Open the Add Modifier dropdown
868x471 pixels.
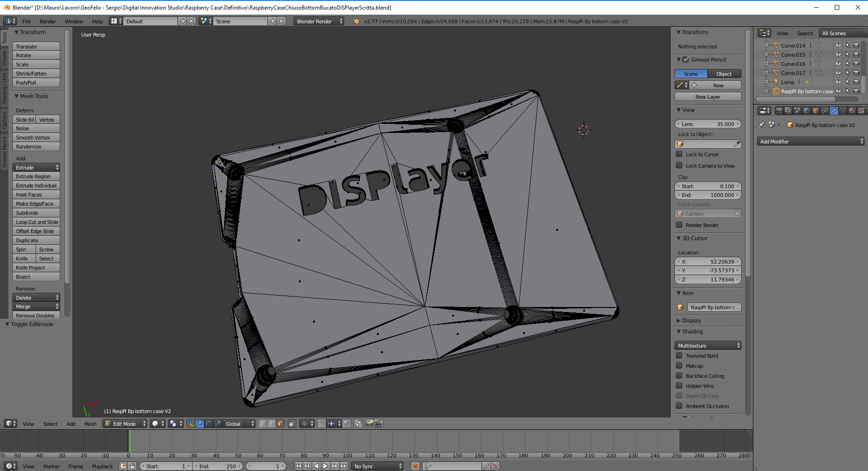click(811, 141)
